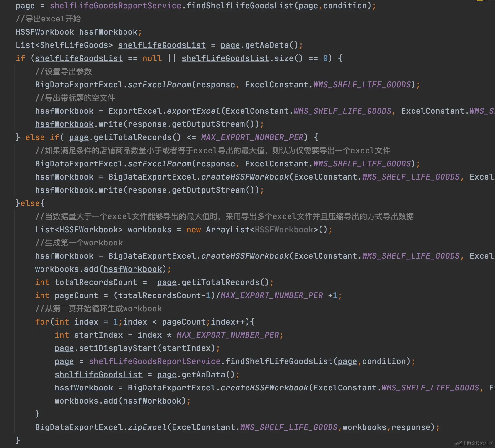495x448 pixels.
Task: Click the 'for' keyword of the loop
Action: point(42,322)
